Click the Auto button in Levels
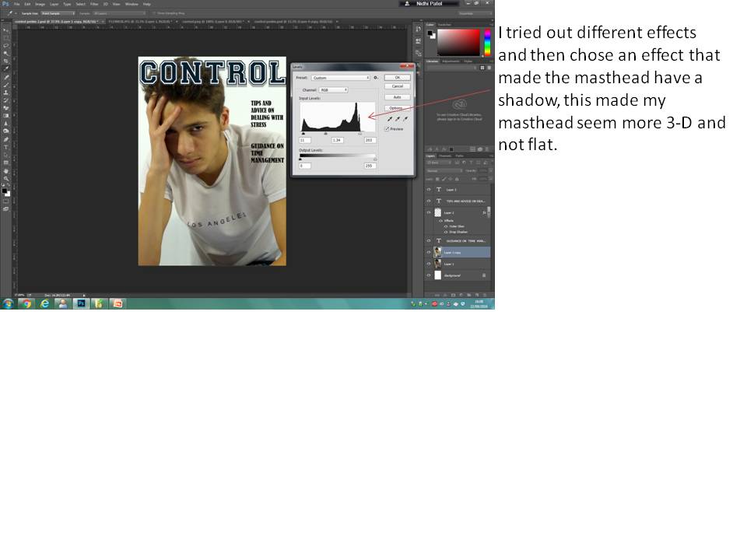The height and width of the screenshot is (560, 747). pos(398,97)
